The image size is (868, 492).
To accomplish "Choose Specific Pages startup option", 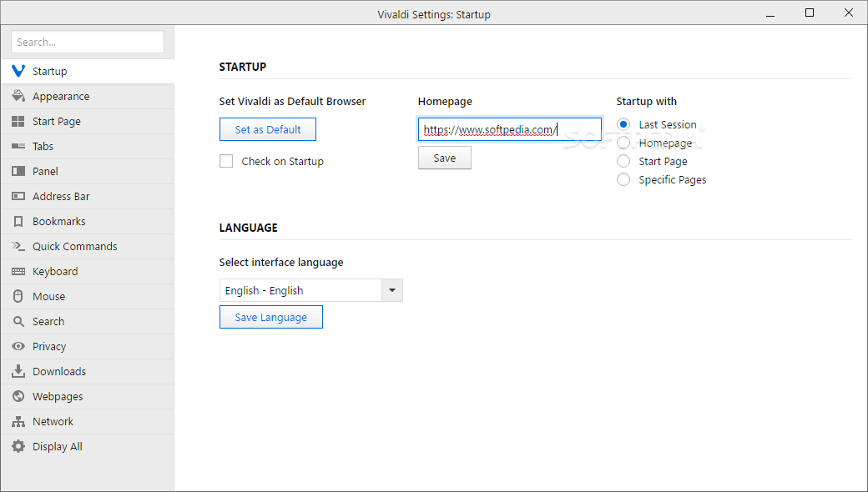I will pos(623,179).
